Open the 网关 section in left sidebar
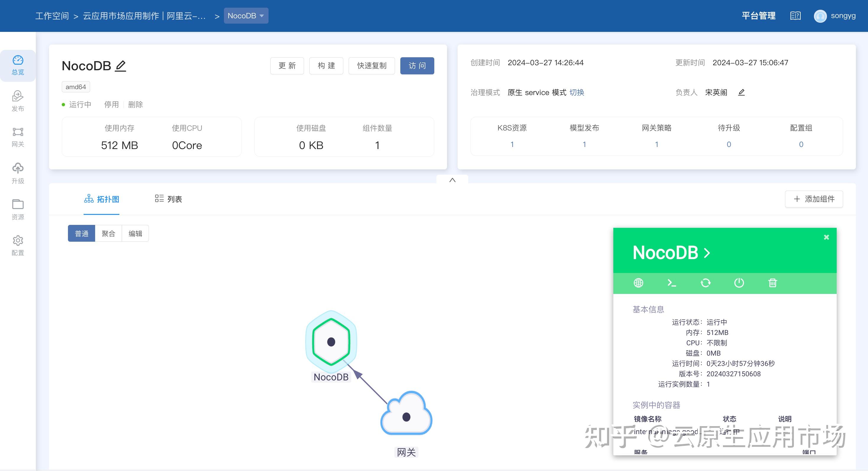Viewport: 868px width, 471px height. (x=17, y=136)
